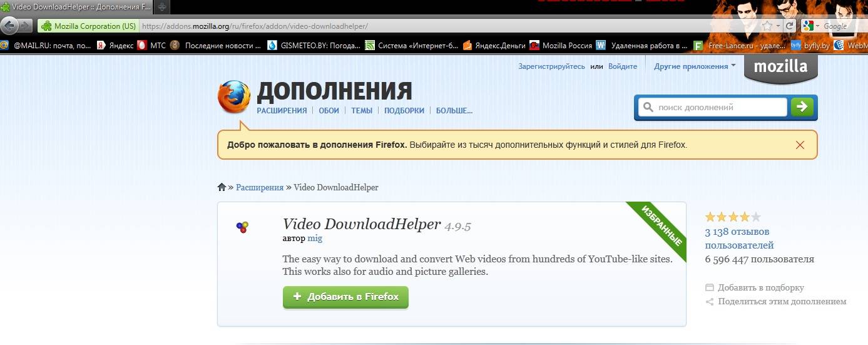
Task: Click Добавить в подборку
Action: [x=755, y=288]
